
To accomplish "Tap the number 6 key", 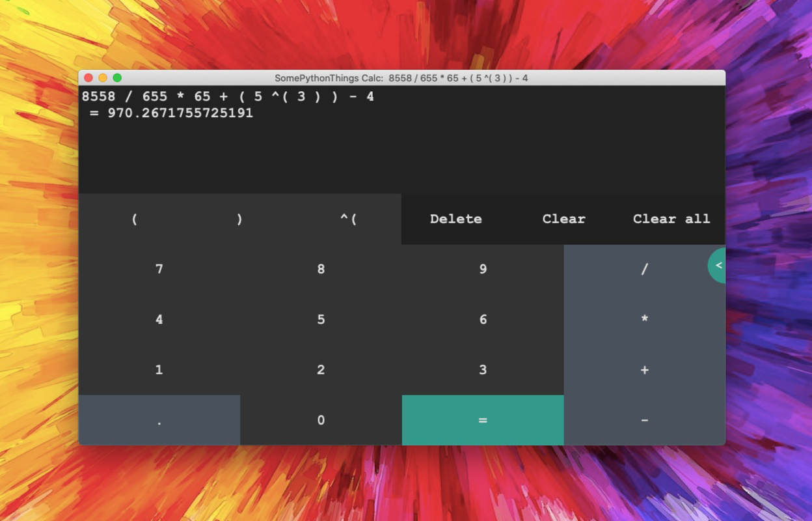I will 483,320.
